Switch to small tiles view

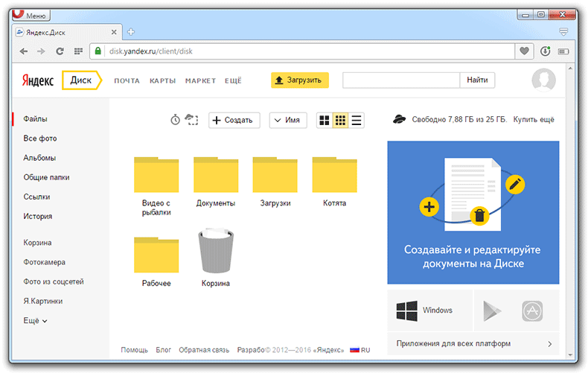tap(340, 120)
